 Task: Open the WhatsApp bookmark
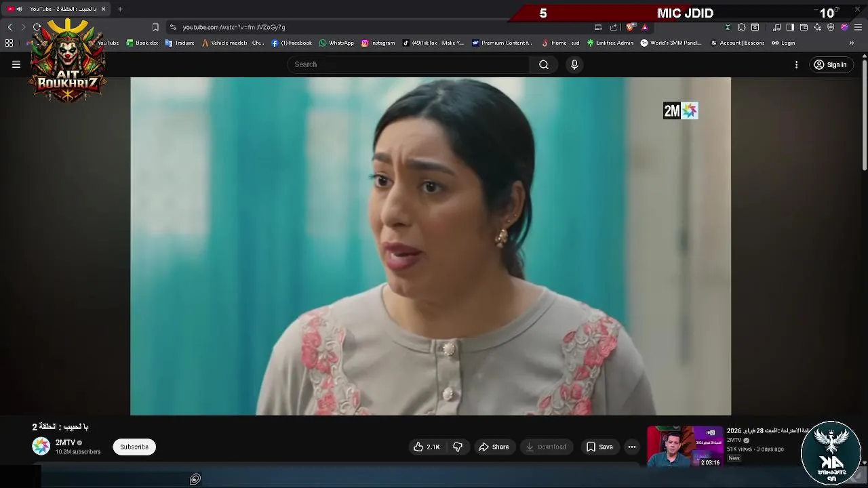pos(336,43)
